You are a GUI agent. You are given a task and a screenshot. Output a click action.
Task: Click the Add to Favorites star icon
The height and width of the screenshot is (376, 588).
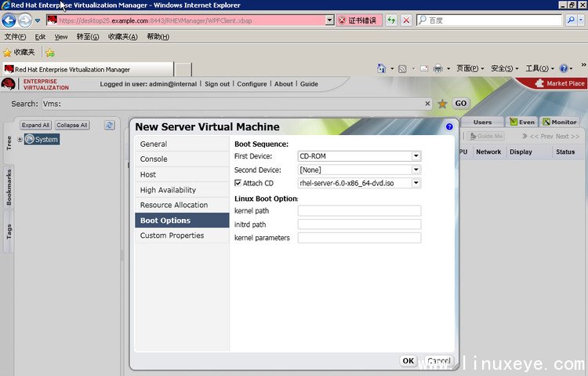click(50, 53)
